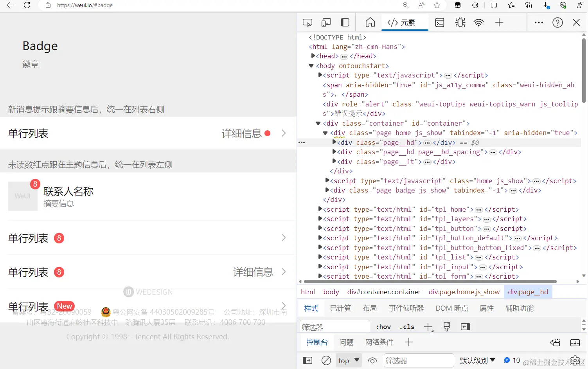
Task: Switch to the 布局 layout tab
Action: tap(370, 308)
